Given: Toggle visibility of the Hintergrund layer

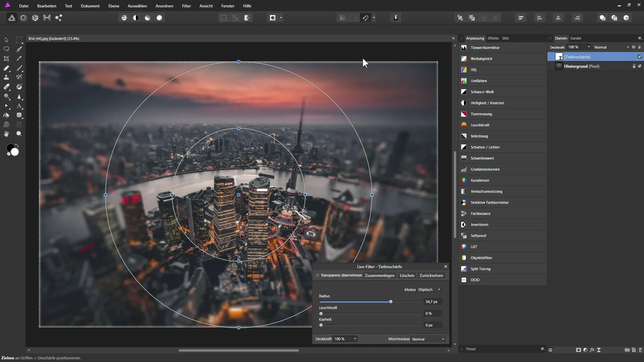Looking at the screenshot, I should [x=640, y=66].
